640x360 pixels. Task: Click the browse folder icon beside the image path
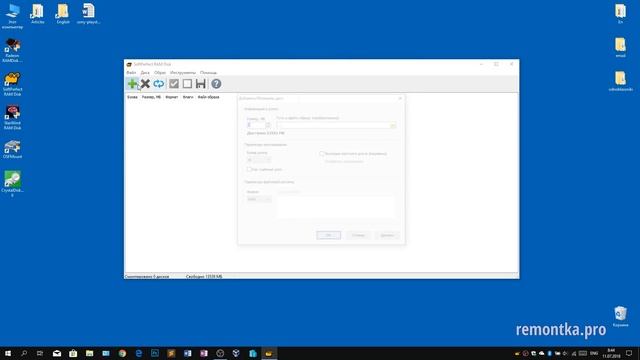(393, 125)
